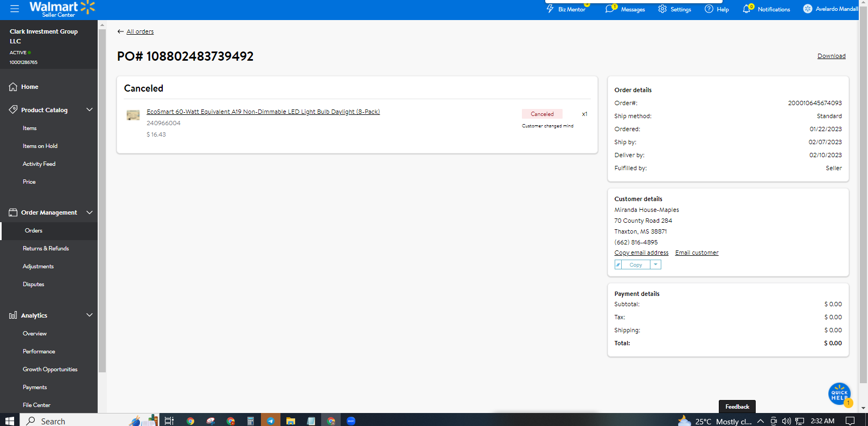Open the Copy dropdown arrow
The image size is (868, 426).
coord(655,265)
